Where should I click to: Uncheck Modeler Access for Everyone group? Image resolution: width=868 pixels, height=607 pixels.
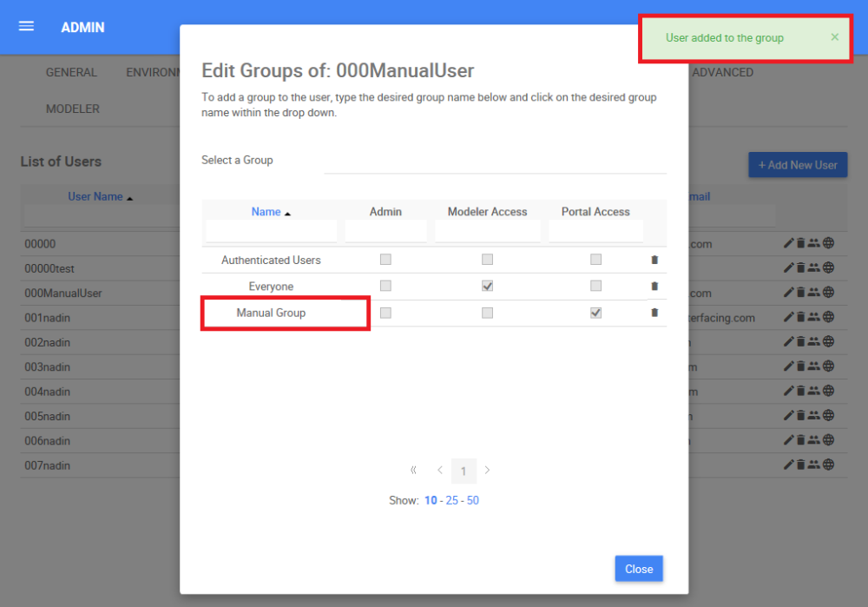[x=487, y=286]
